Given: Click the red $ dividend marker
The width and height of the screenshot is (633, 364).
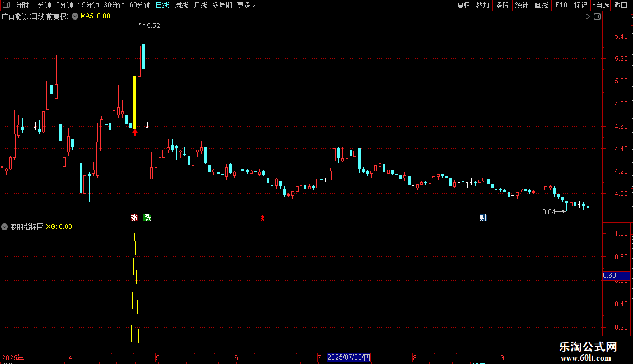Looking at the screenshot, I should 262,218.
